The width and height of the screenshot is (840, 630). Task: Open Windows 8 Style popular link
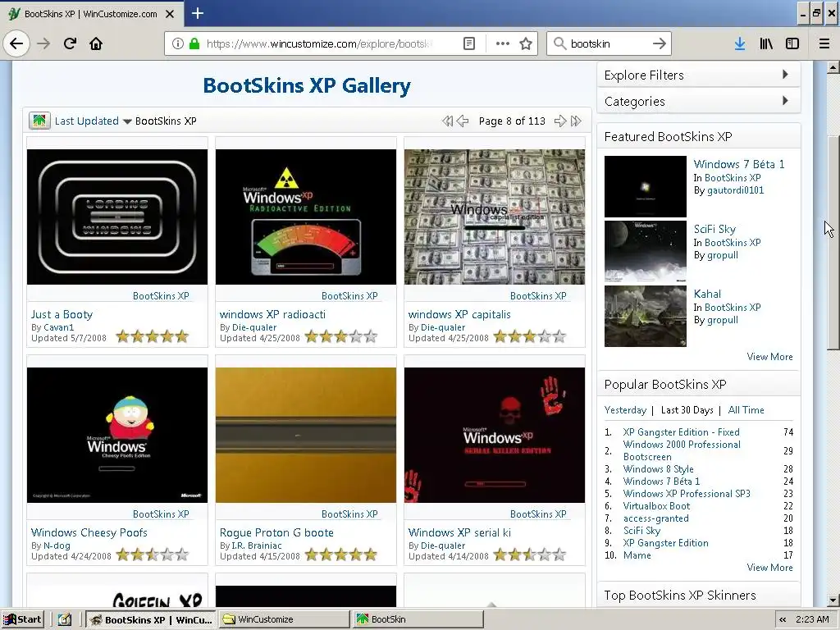tap(659, 469)
